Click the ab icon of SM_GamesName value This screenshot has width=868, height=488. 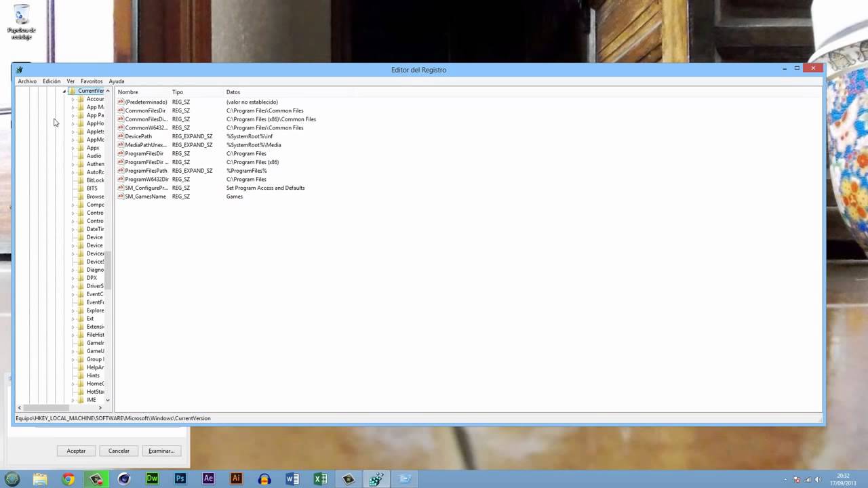click(x=121, y=197)
